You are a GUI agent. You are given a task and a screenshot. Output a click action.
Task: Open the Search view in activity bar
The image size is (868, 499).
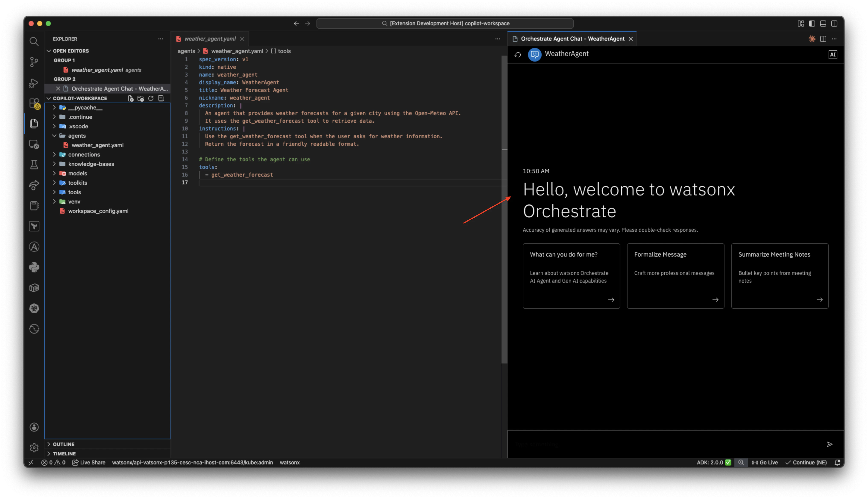pos(34,41)
